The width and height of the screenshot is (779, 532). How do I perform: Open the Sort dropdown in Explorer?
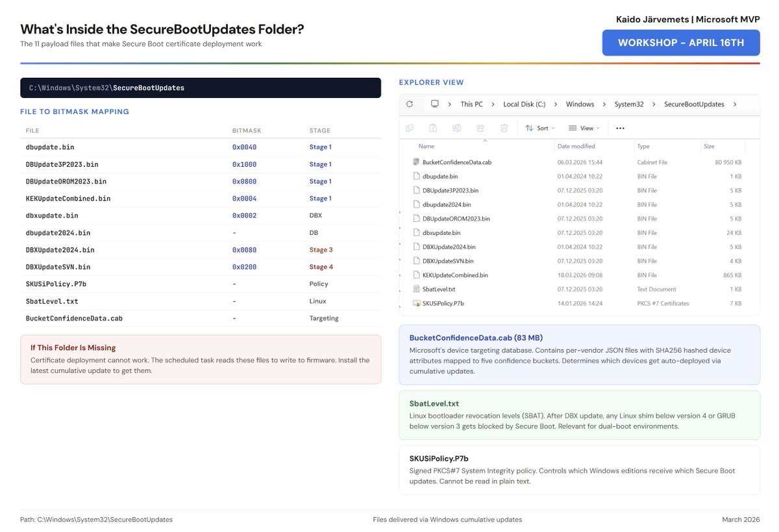pos(540,128)
